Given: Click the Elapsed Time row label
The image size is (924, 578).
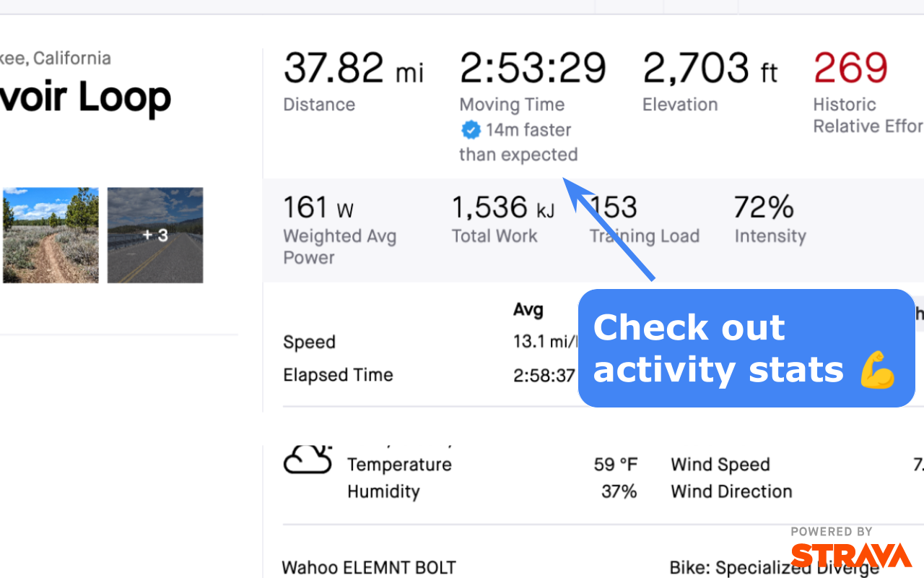Looking at the screenshot, I should click(x=338, y=375).
